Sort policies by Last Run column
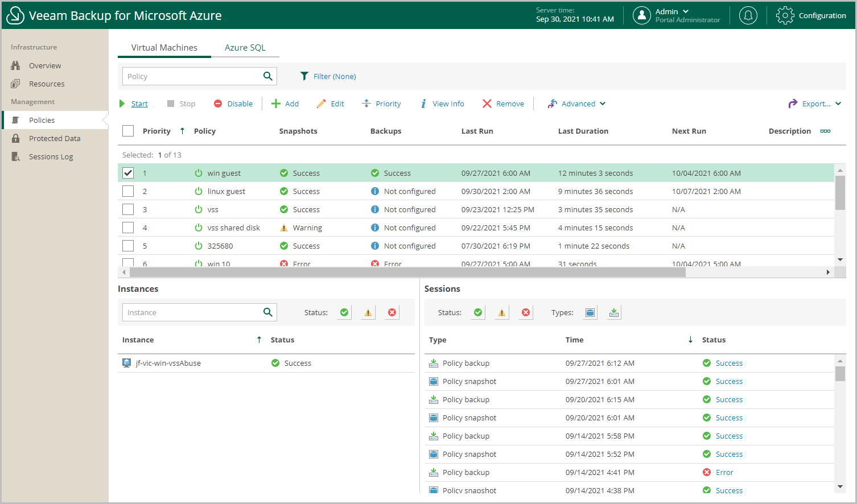 pos(477,131)
